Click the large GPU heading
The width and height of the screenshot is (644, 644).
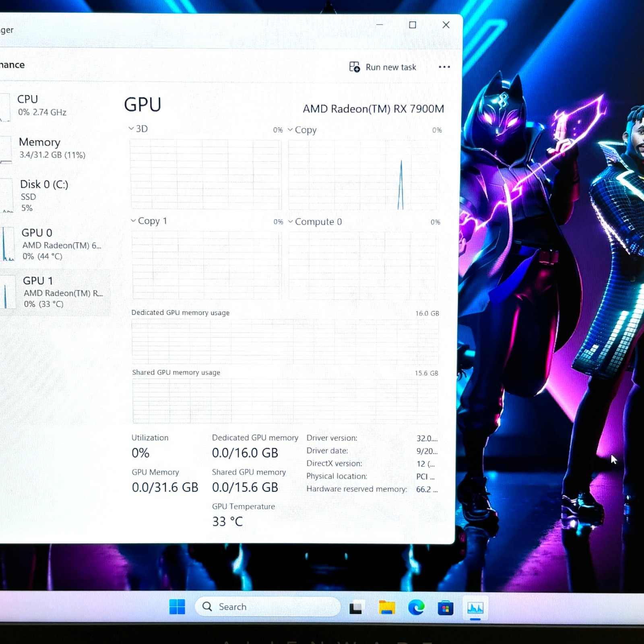[142, 105]
